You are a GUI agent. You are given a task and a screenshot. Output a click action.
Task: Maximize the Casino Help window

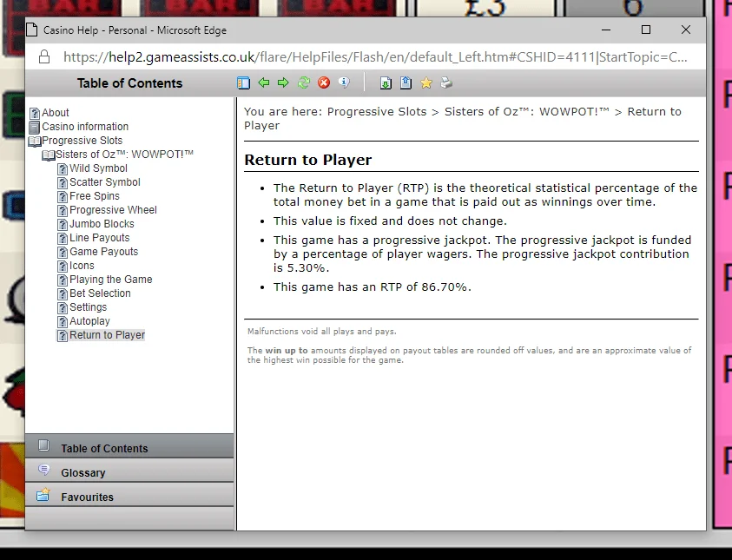click(x=646, y=30)
